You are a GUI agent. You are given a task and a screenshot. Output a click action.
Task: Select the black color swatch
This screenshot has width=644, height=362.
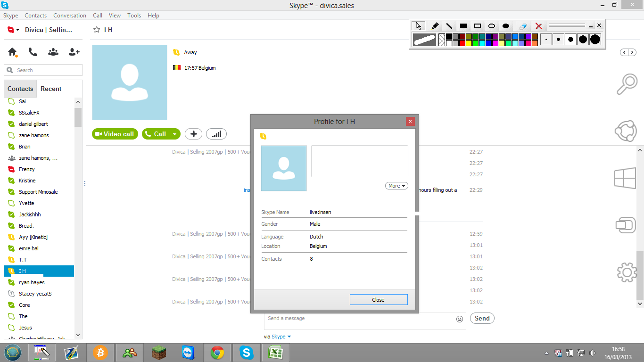coord(449,36)
